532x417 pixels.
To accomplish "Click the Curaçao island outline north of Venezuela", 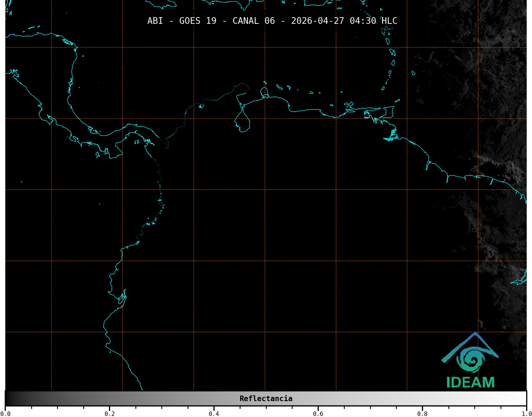I will point(279,87).
